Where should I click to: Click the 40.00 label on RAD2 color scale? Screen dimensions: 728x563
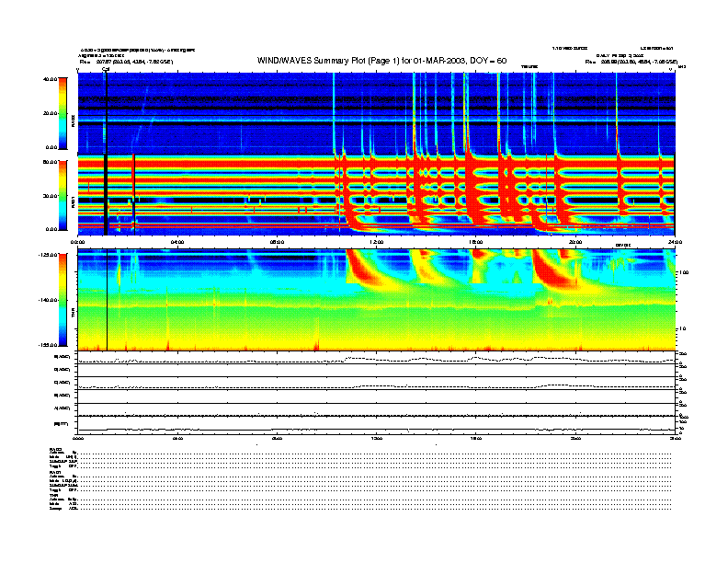[x=51, y=79]
